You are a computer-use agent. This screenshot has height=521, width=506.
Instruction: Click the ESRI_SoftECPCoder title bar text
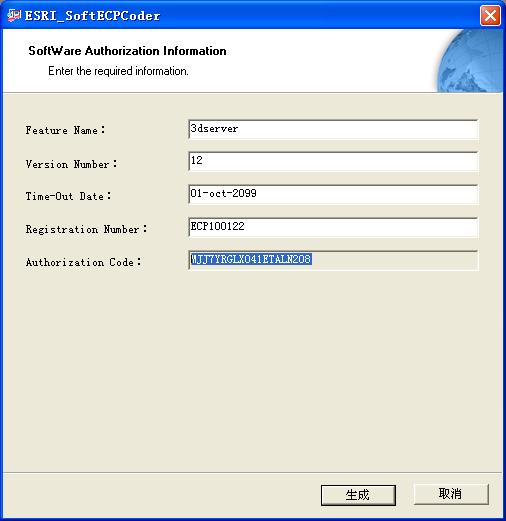click(x=92, y=16)
